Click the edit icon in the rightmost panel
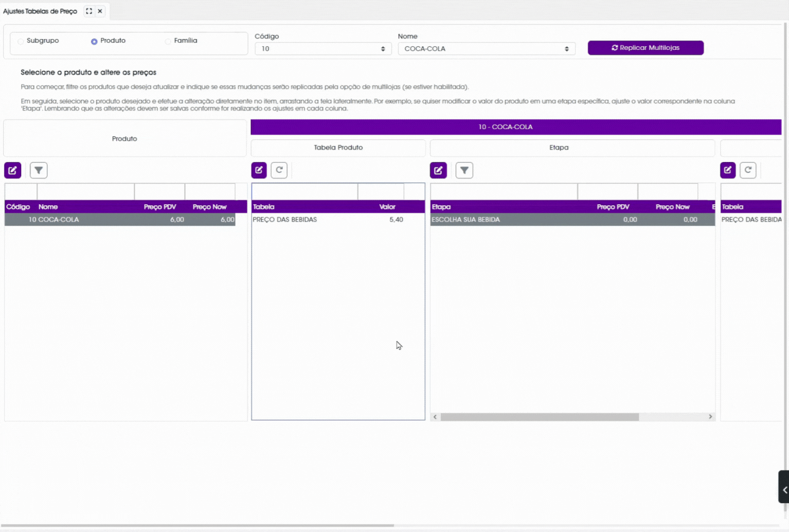The width and height of the screenshot is (789, 532). click(x=728, y=170)
